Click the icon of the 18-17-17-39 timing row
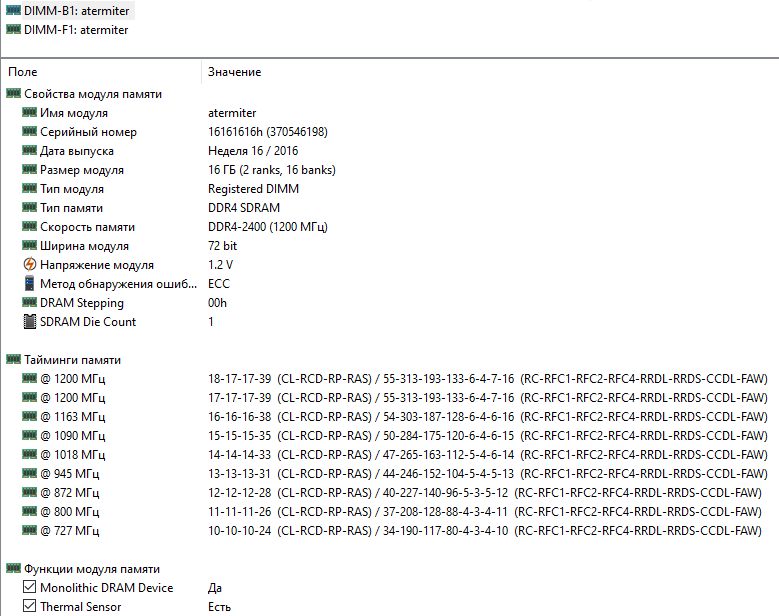The width and height of the screenshot is (779, 616). pos(29,379)
